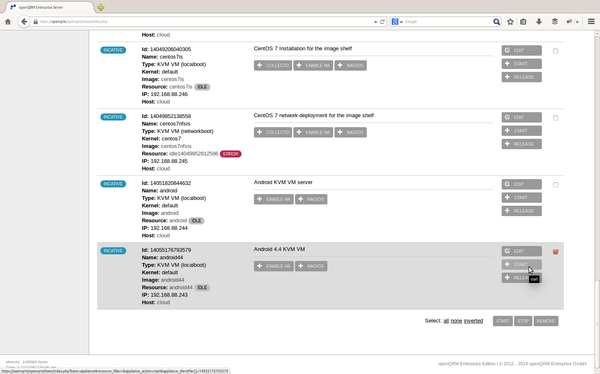This screenshot has width=600, height=374.
Task: Release the centos7nfsis appliance
Action: click(x=522, y=144)
